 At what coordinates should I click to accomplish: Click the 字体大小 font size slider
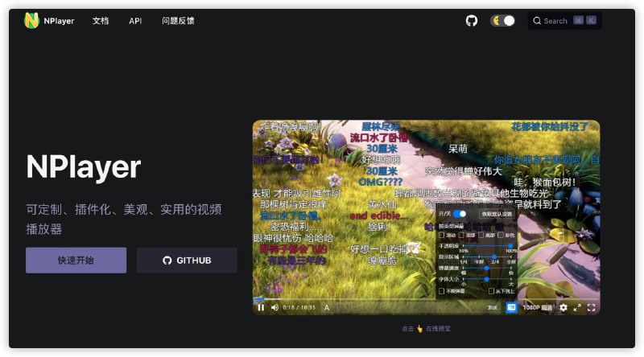pyautogui.click(x=488, y=279)
